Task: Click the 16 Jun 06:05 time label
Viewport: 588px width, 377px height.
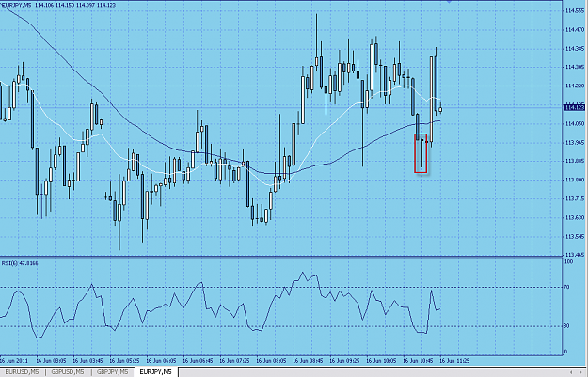Action: pos(161,361)
